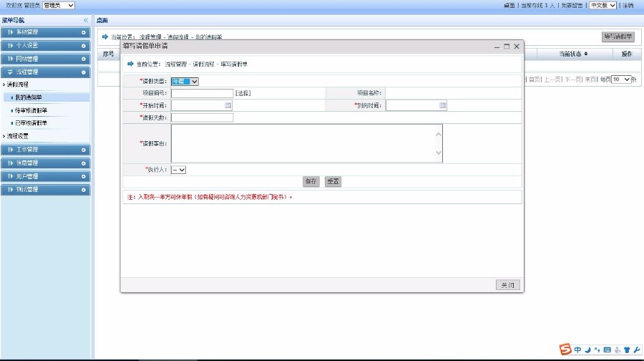Click the 重置 button
644x361 pixels.
point(333,181)
